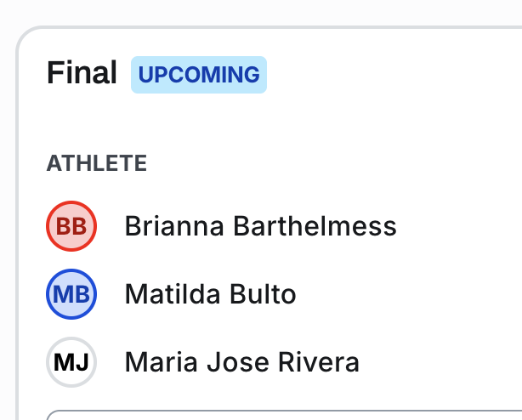Click empty card space right of Matilda Bulto

coord(408,294)
